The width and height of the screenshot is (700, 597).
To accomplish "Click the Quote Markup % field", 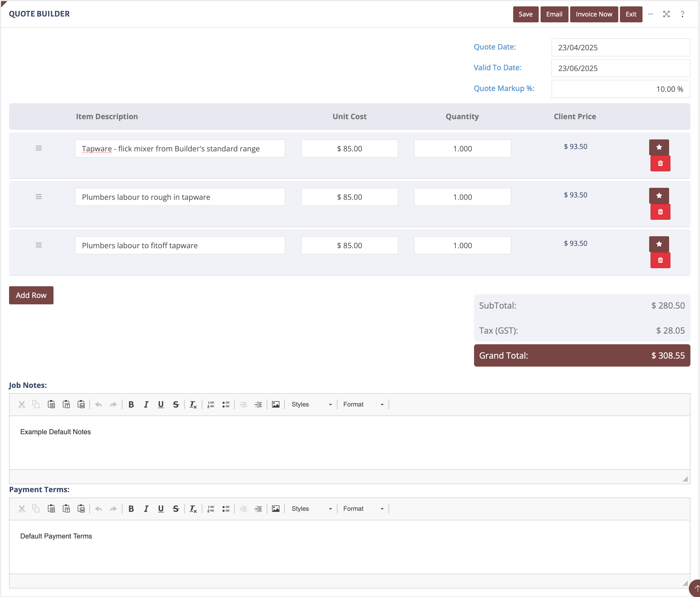I will (620, 89).
